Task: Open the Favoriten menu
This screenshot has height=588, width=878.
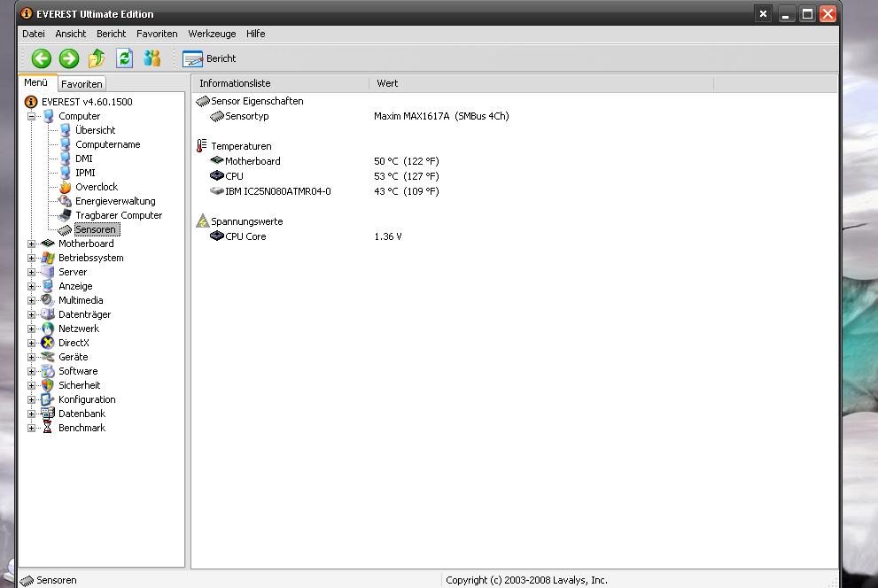Action: coord(157,34)
